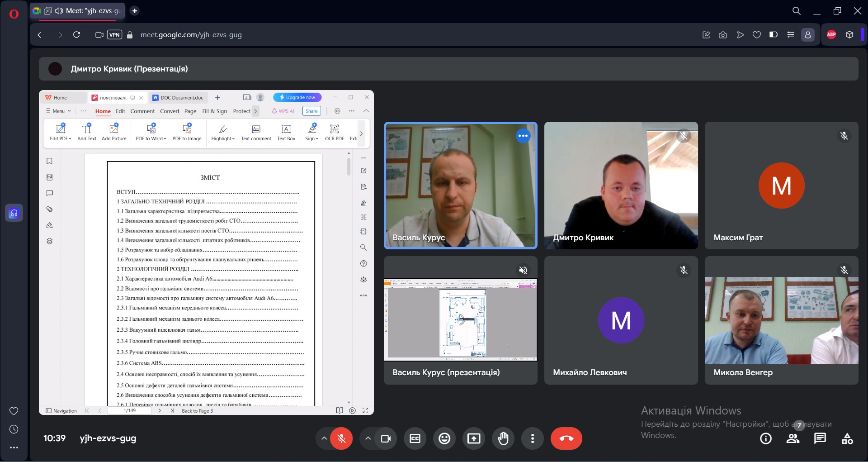
Task: Toggle the camera on or off
Action: pos(386,438)
